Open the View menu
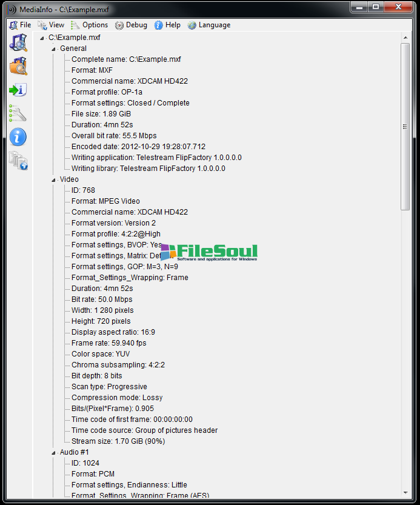Image resolution: width=420 pixels, height=505 pixels. click(51, 25)
